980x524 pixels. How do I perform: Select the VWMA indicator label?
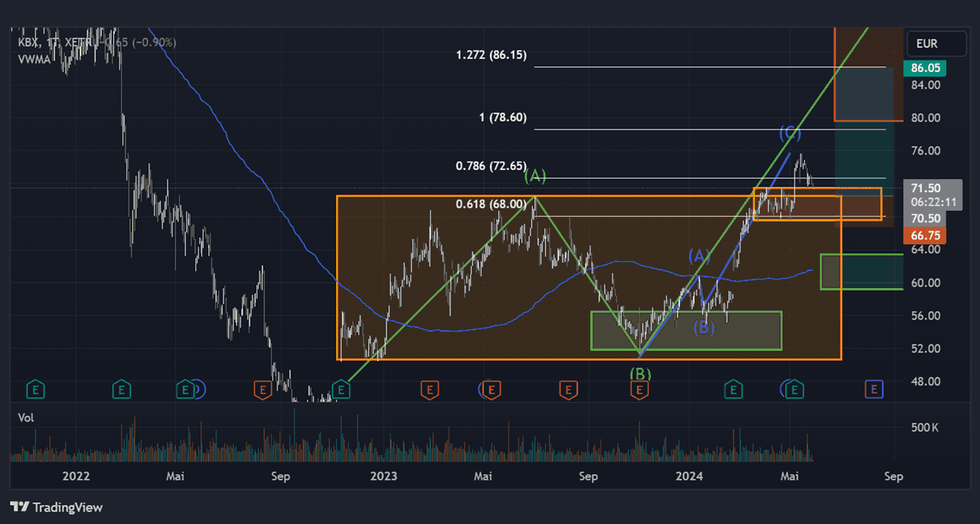point(34,59)
